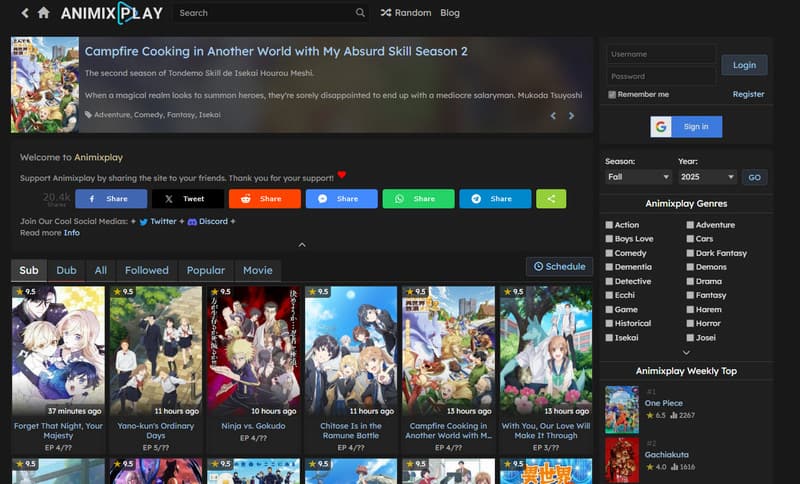
Task: Check the Isekai genre box
Action: pyautogui.click(x=609, y=338)
